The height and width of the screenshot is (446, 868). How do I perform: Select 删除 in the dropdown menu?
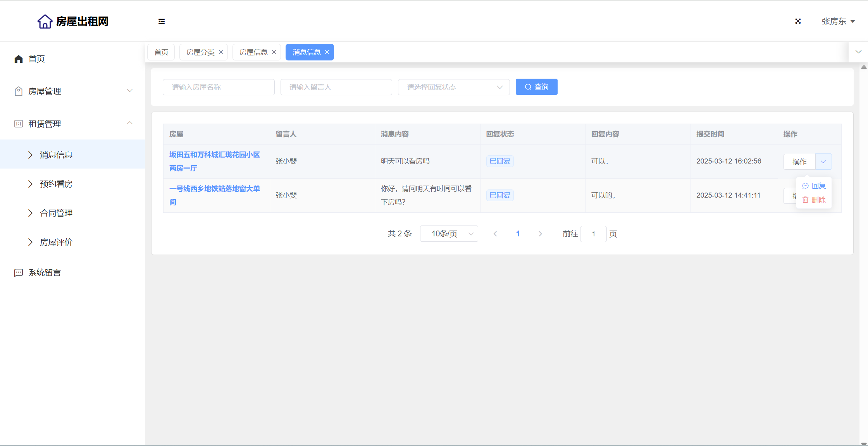tap(814, 200)
